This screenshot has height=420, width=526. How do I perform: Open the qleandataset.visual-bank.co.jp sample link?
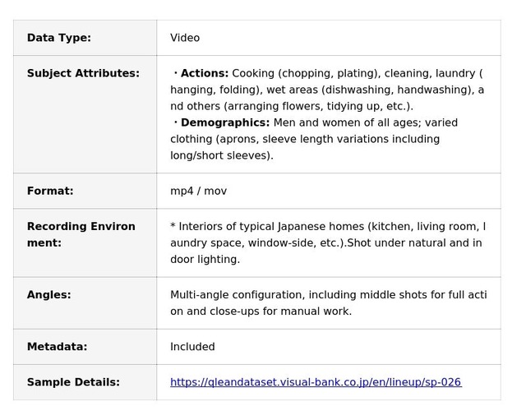[316, 382]
